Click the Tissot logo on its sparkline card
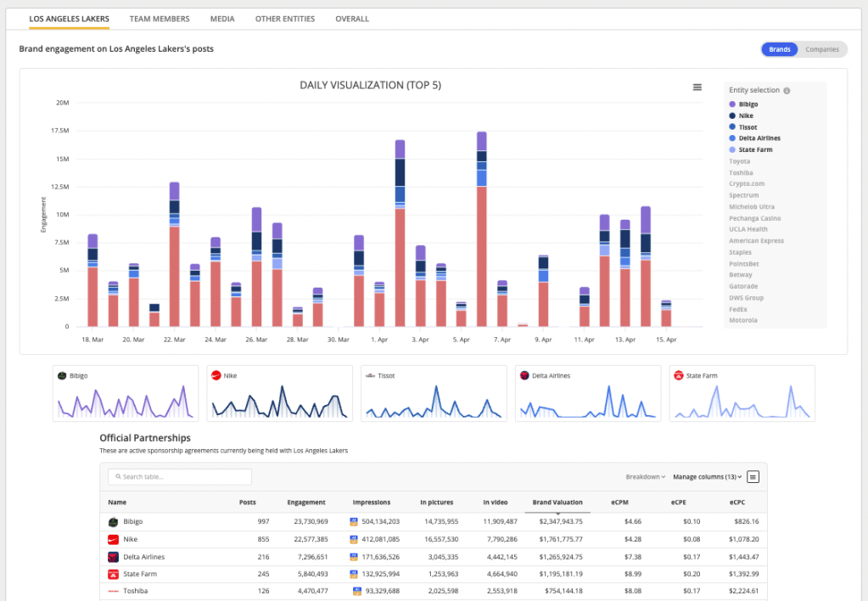The width and height of the screenshot is (868, 601). coord(368,374)
